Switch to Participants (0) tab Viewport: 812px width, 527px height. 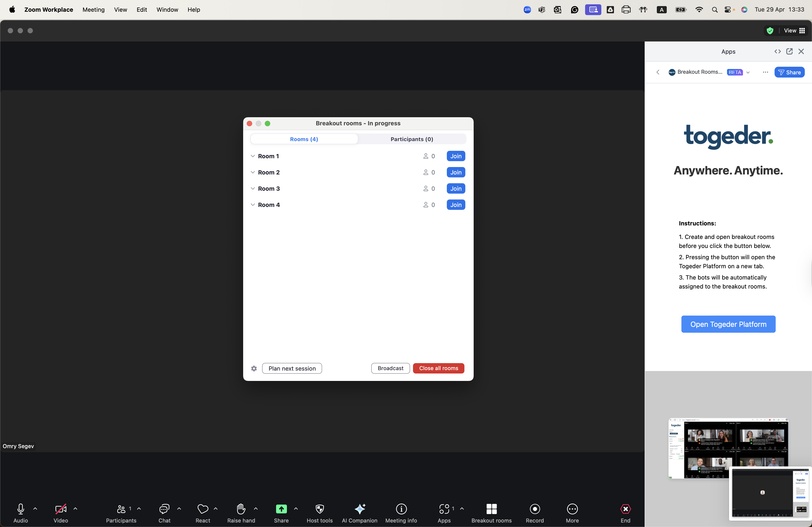click(411, 139)
